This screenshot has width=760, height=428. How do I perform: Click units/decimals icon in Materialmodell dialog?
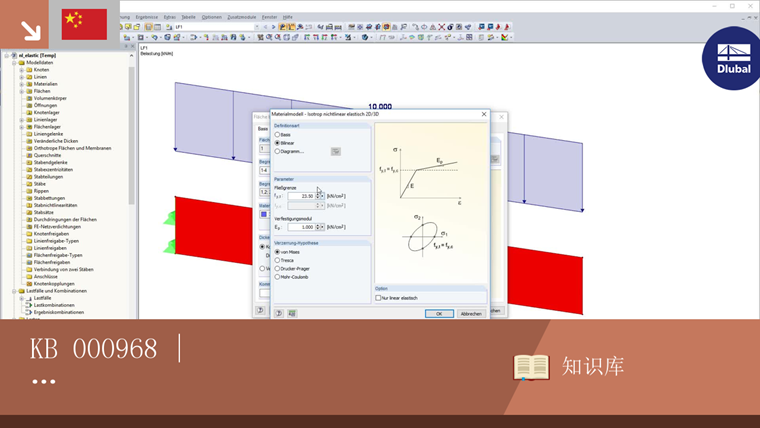coord(292,313)
